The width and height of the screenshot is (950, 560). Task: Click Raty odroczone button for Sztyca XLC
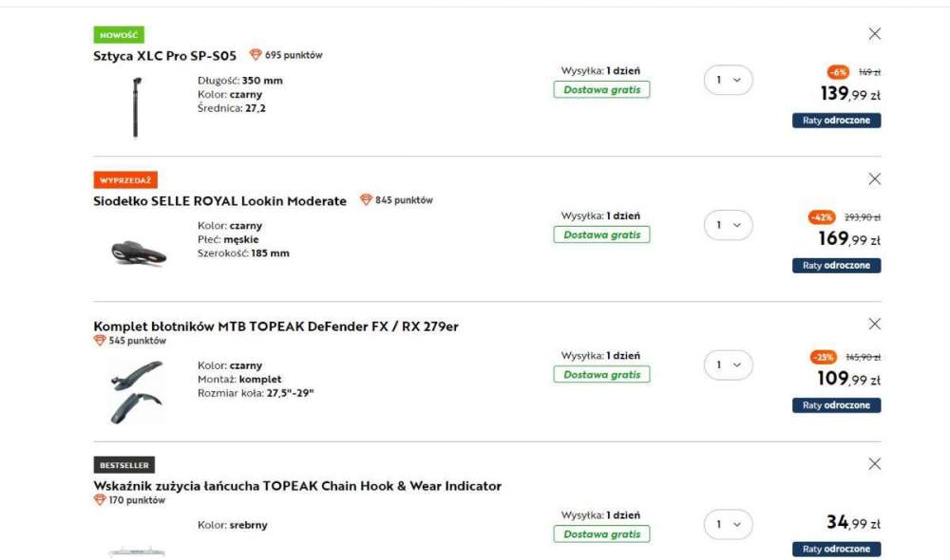pos(836,121)
